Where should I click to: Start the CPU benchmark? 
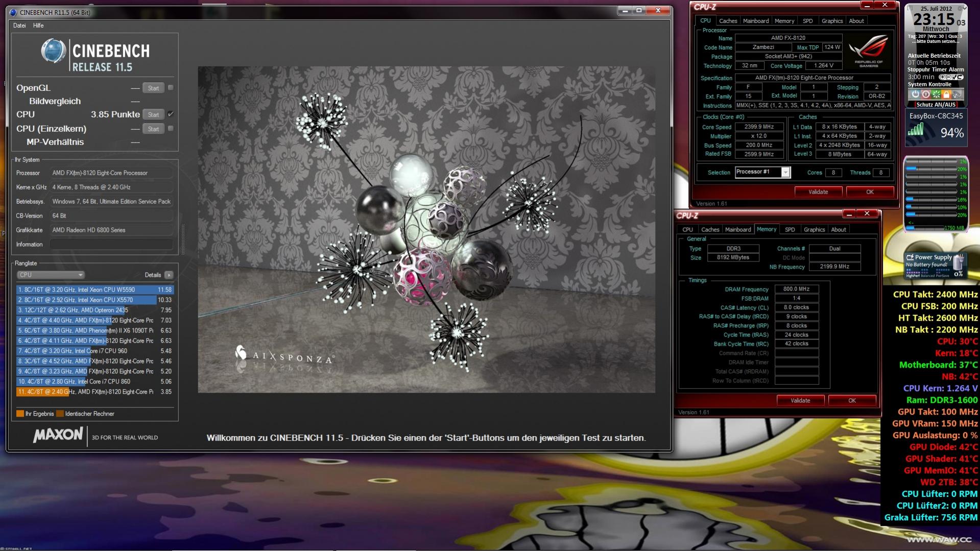(x=153, y=115)
